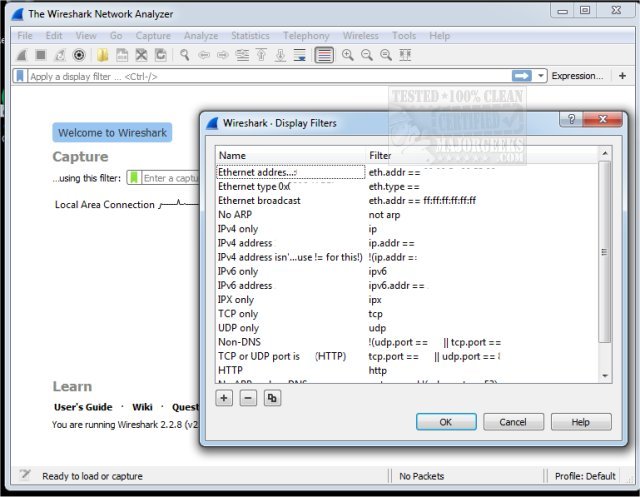Click the zoom in toolbar icon
The image size is (640, 497).
[x=347, y=55]
